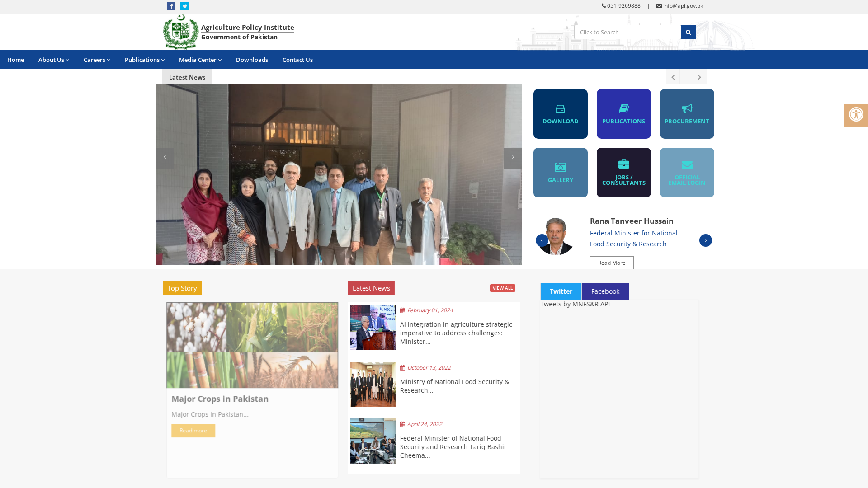Open the Publications tile
Viewport: 868px width, 488px height.
[x=624, y=114]
